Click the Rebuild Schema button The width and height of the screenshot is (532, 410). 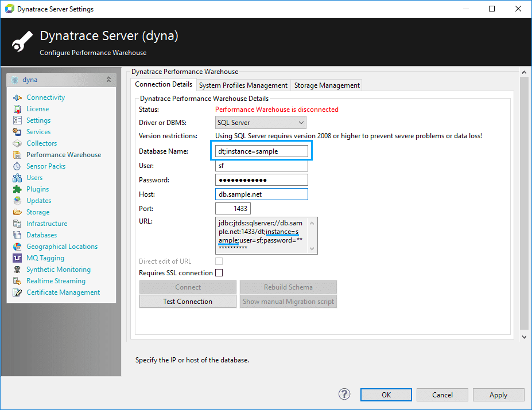[288, 287]
